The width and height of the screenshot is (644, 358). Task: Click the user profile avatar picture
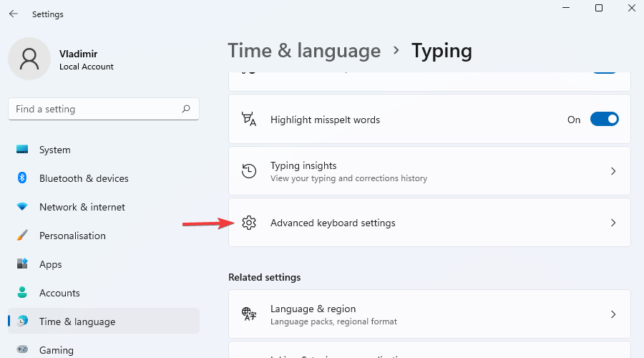(x=29, y=59)
